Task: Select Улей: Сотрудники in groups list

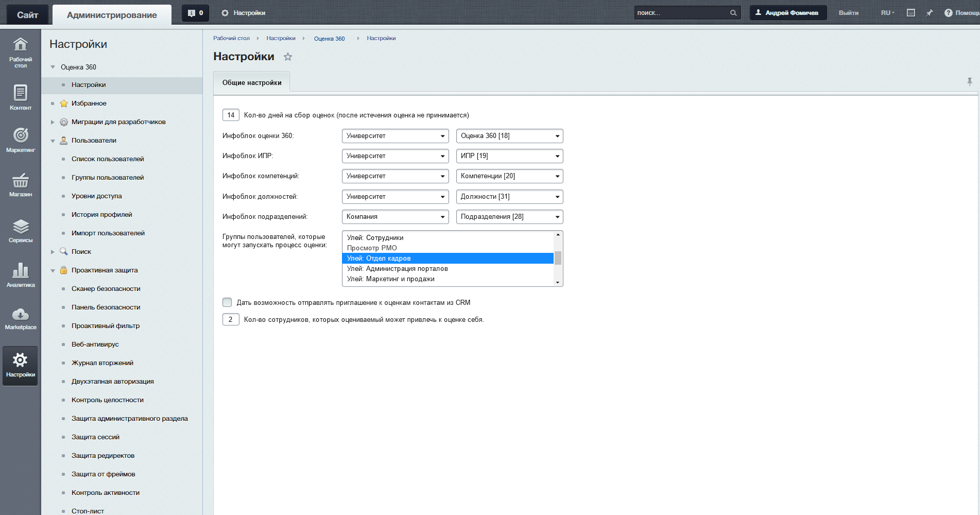Action: click(x=448, y=238)
